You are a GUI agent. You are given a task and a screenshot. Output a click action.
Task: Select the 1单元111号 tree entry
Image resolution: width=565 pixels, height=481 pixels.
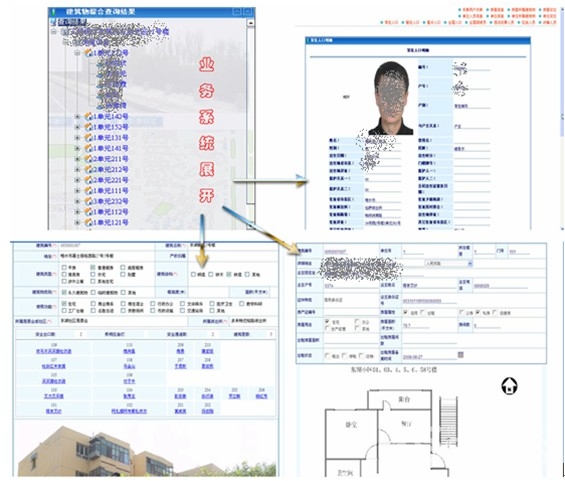(111, 191)
